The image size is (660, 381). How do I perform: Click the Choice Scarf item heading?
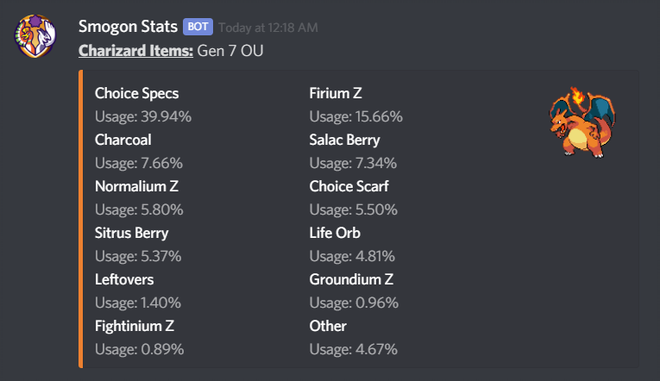click(x=349, y=186)
